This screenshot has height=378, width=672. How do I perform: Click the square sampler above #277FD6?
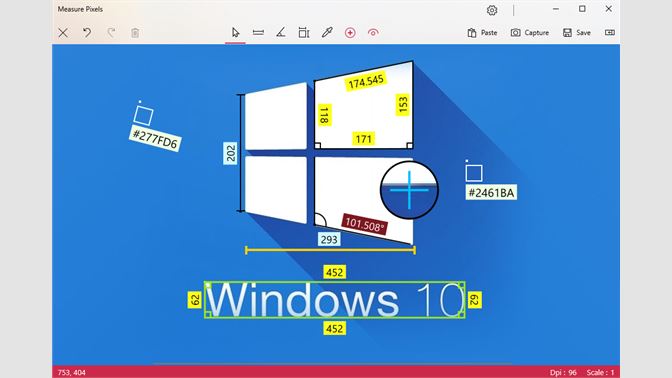point(143,115)
